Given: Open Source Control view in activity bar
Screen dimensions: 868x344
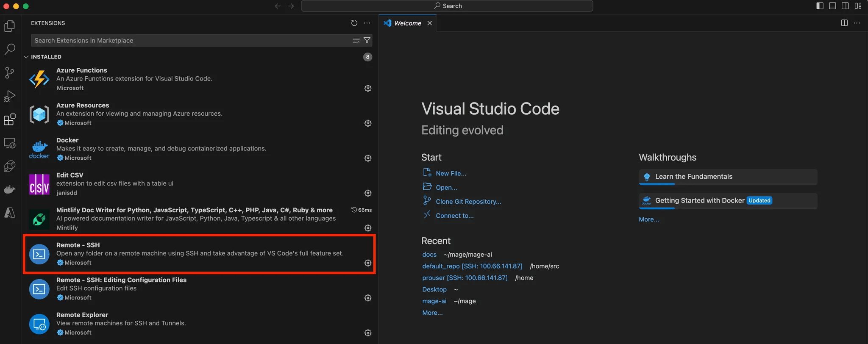Looking at the screenshot, I should point(9,72).
